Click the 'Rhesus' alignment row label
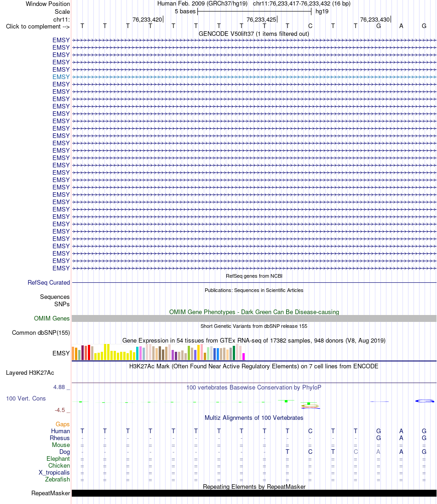The width and height of the screenshot is (437, 504). [x=60, y=438]
